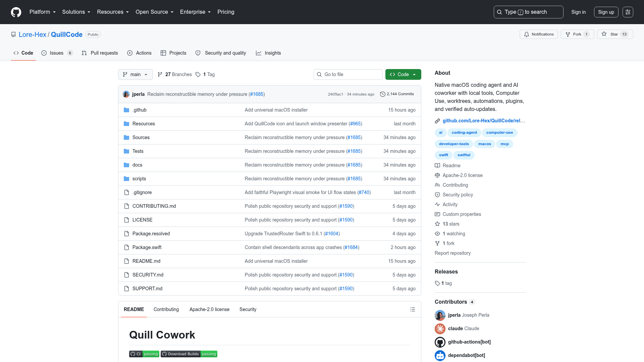Open Notifications for this repository
The image size is (644, 362).
tap(539, 34)
